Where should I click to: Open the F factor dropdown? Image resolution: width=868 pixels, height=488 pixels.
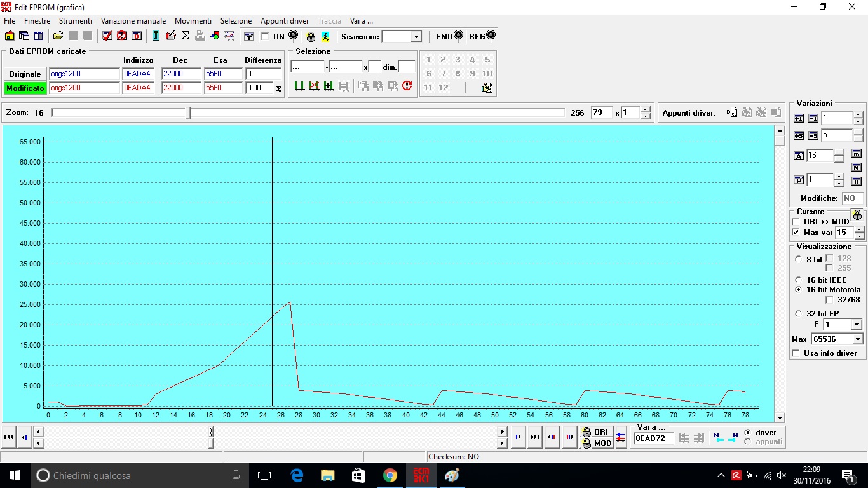click(858, 325)
